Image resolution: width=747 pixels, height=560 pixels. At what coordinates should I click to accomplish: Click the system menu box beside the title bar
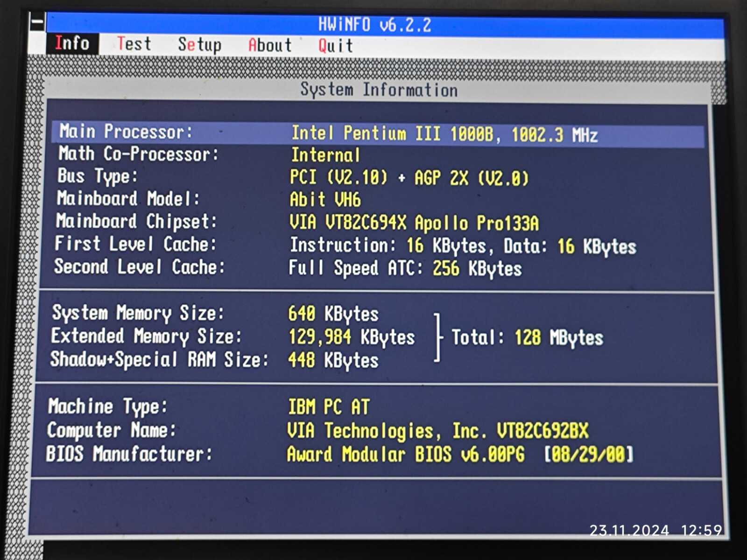37,22
